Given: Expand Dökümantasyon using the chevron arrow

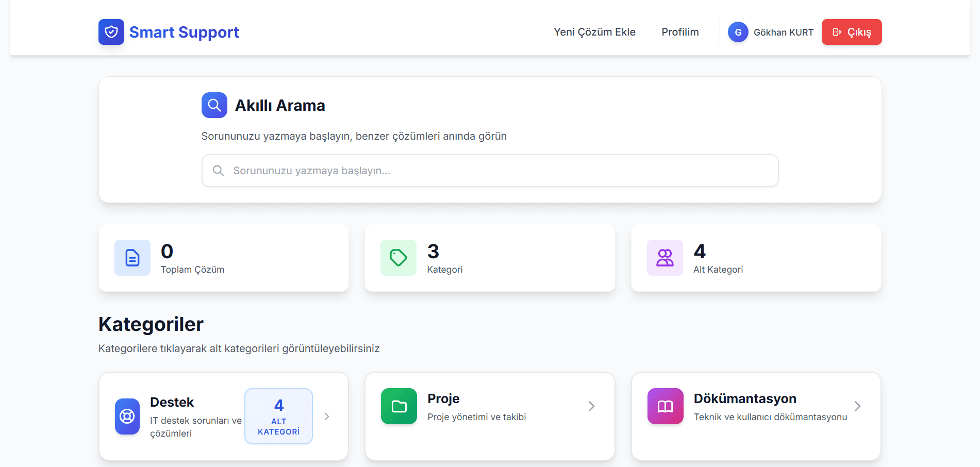Looking at the screenshot, I should tap(857, 406).
